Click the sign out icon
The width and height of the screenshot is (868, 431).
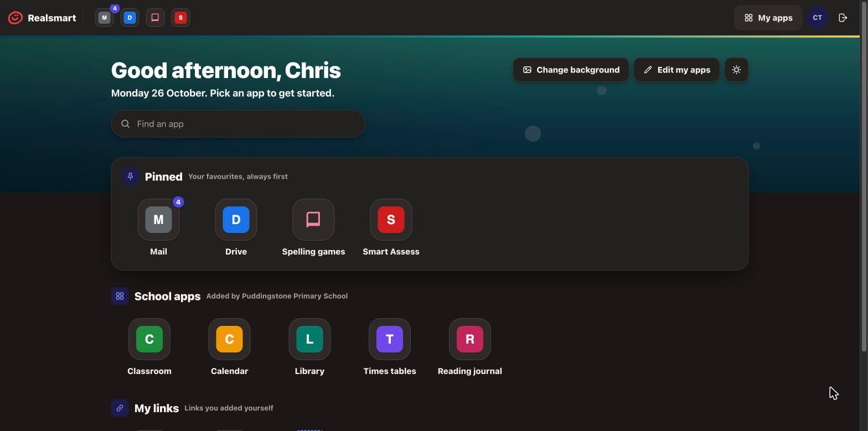(x=843, y=18)
